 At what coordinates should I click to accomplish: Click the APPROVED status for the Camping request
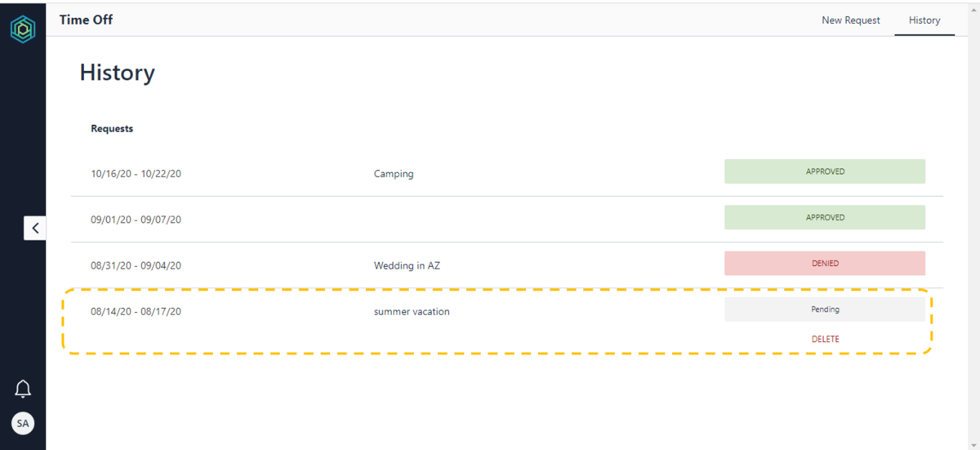825,172
